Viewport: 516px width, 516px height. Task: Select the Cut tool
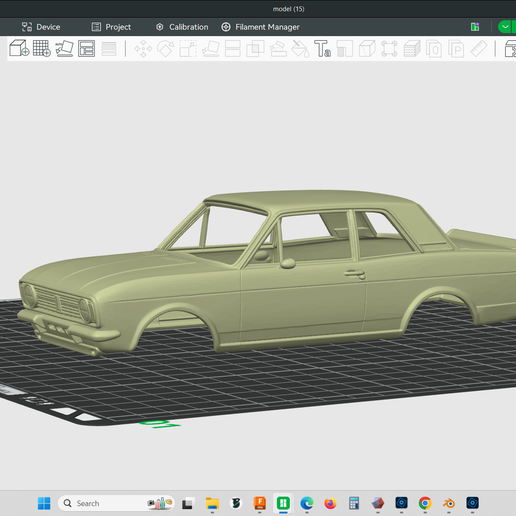(x=233, y=49)
